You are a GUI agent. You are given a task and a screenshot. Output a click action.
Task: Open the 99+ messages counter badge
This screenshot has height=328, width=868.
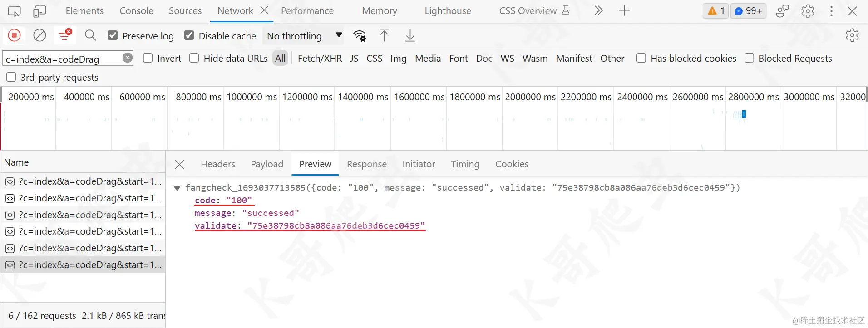point(748,11)
